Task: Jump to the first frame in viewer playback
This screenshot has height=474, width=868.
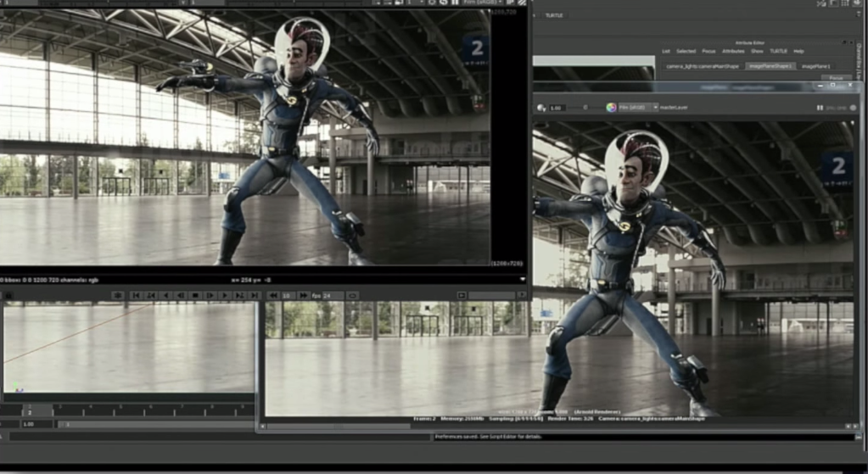Action: pyautogui.click(x=137, y=295)
